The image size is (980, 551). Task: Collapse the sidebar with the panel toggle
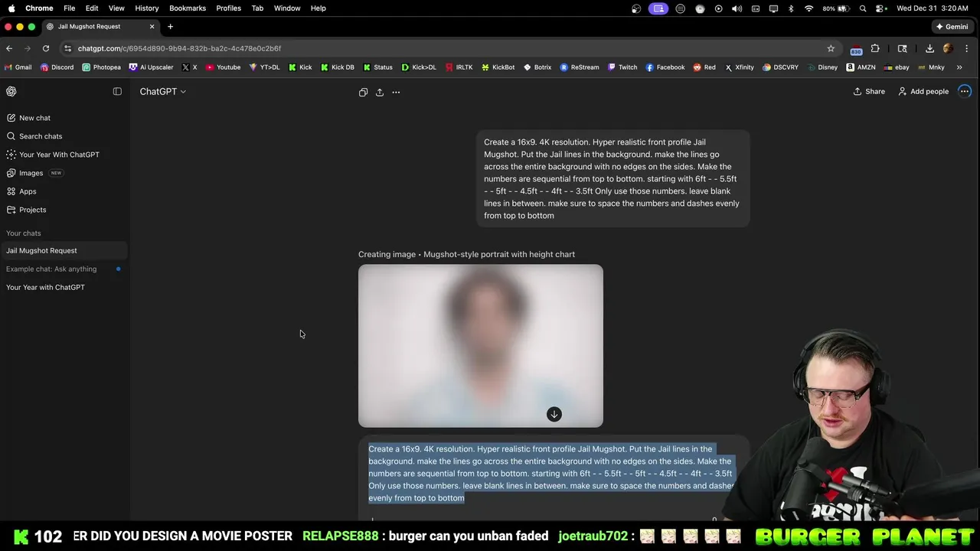117,91
